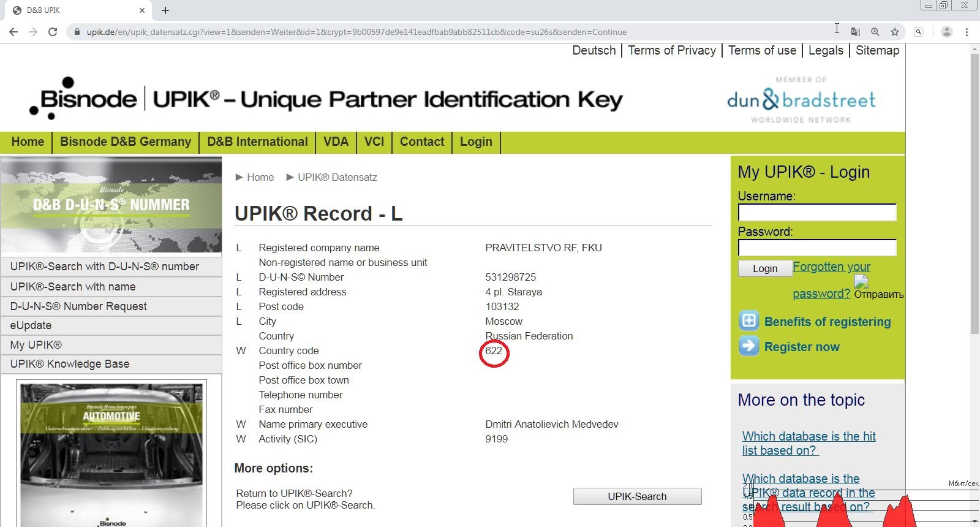Open the Chrome three-dot menu

tap(967, 32)
